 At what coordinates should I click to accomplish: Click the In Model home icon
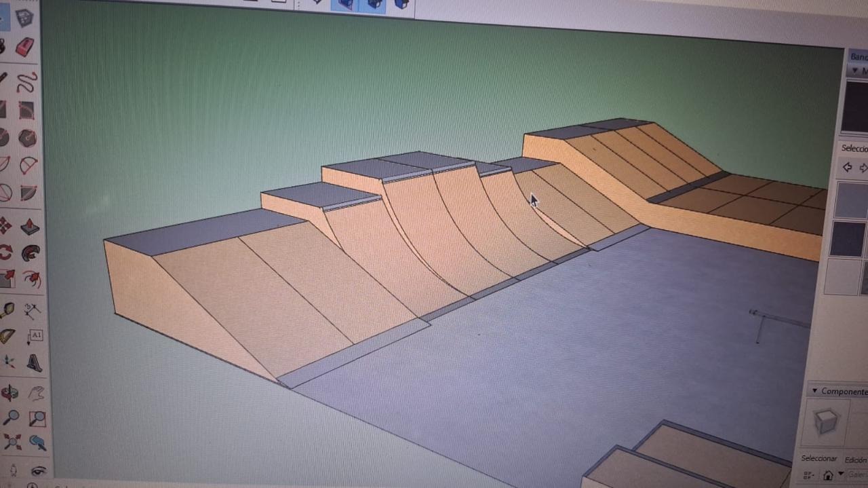pos(828,476)
